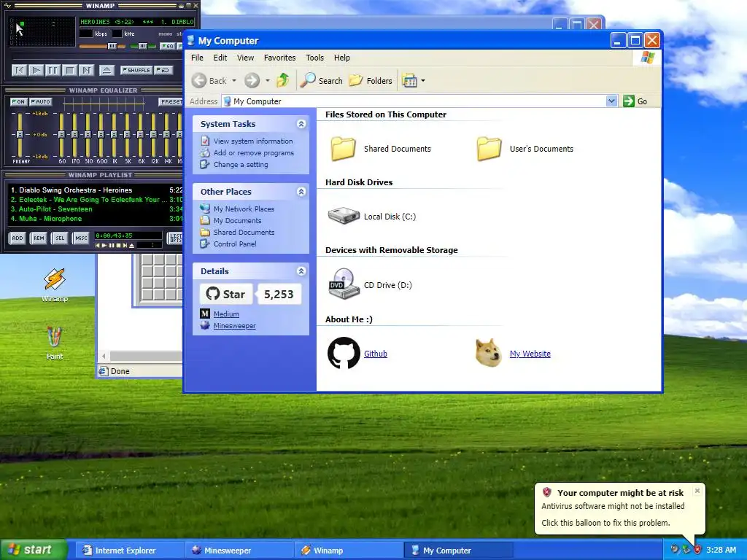Toggle Shuffle in Winamp

136,70
